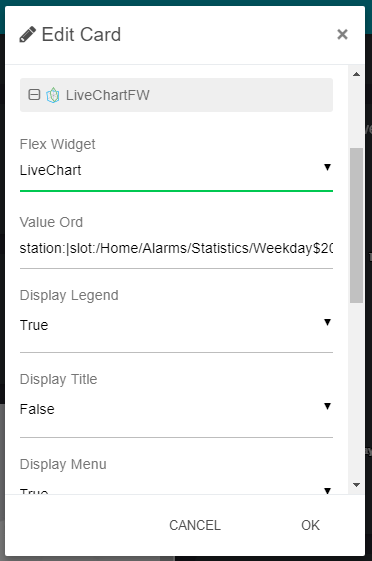Open the Display Title dropdown arrow

click(327, 406)
